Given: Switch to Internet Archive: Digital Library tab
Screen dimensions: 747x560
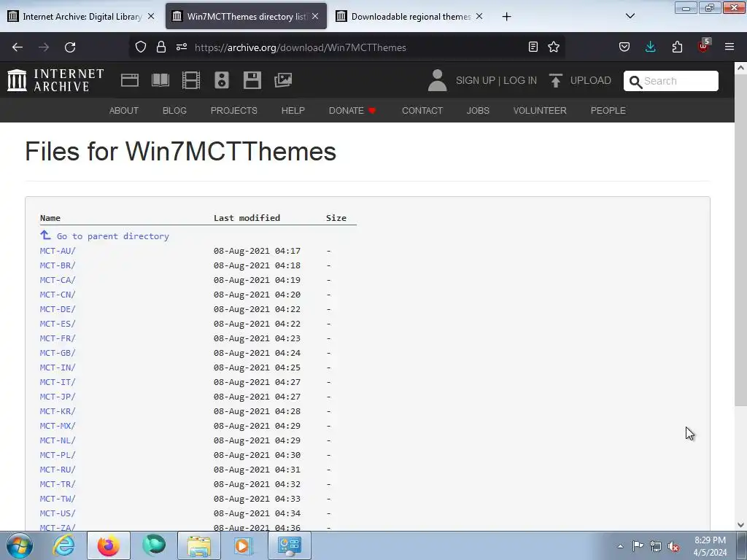Looking at the screenshot, I should point(81,16).
